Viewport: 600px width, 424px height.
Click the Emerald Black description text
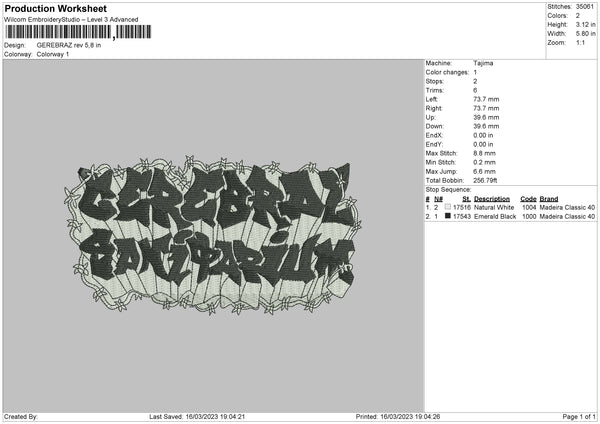pyautogui.click(x=495, y=217)
